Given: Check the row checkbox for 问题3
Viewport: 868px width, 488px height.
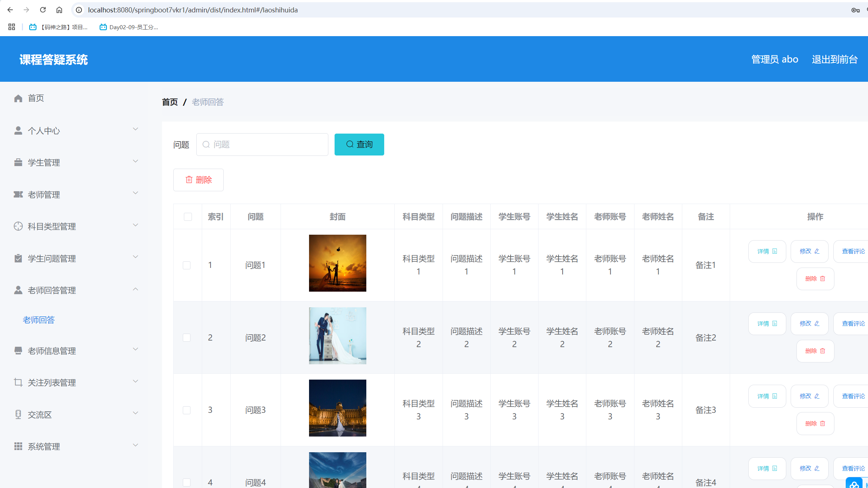Looking at the screenshot, I should pyautogui.click(x=187, y=410).
